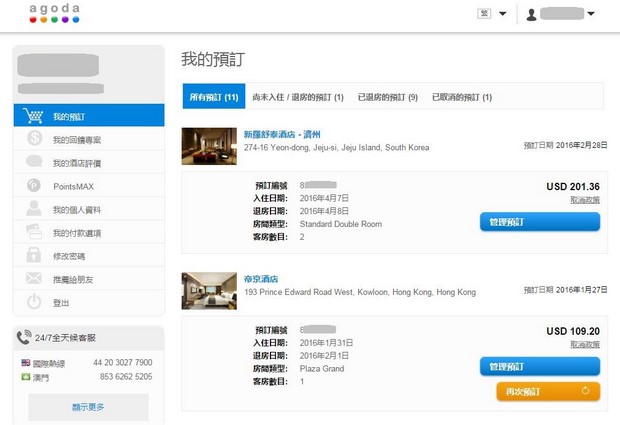Click the dollar coin icon for 我的回饋專案

pyautogui.click(x=34, y=138)
